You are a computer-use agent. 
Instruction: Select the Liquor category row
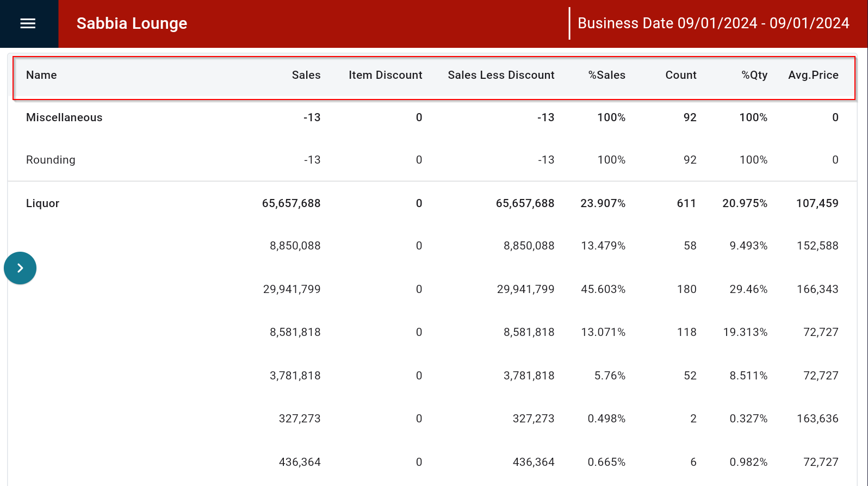42,203
